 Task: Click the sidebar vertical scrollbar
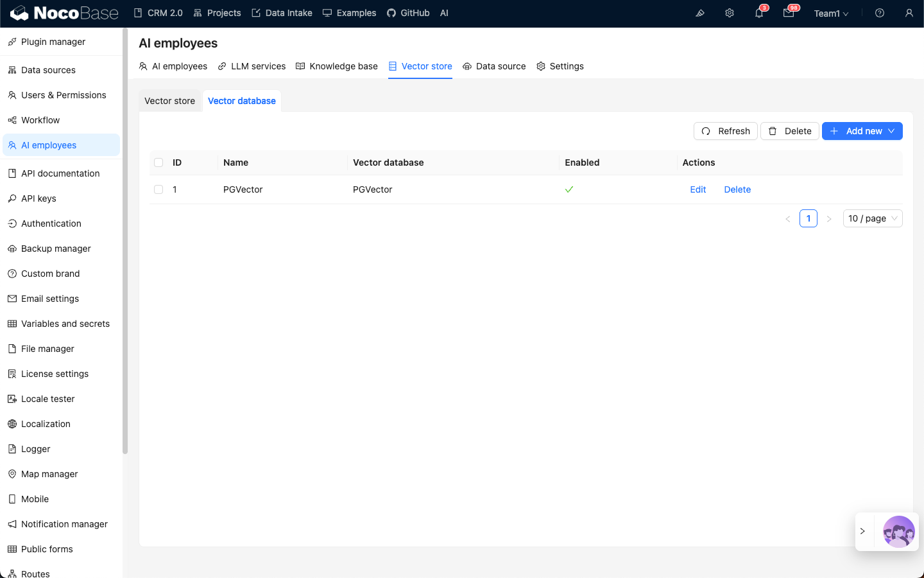(x=125, y=241)
